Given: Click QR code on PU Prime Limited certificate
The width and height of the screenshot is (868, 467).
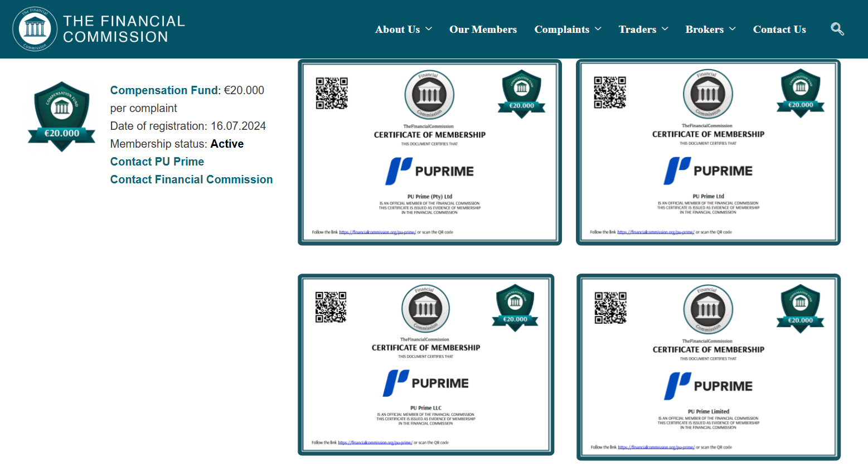Looking at the screenshot, I should pyautogui.click(x=610, y=308).
